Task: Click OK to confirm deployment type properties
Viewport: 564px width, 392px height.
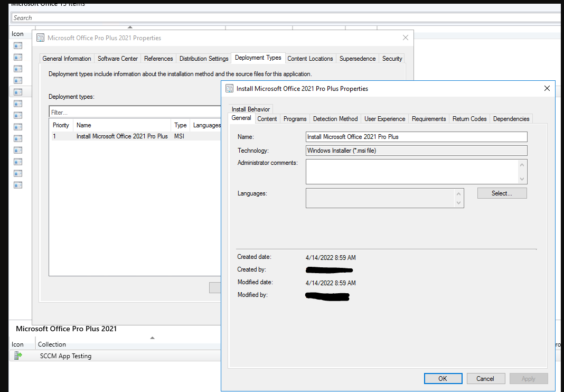Action: point(443,378)
